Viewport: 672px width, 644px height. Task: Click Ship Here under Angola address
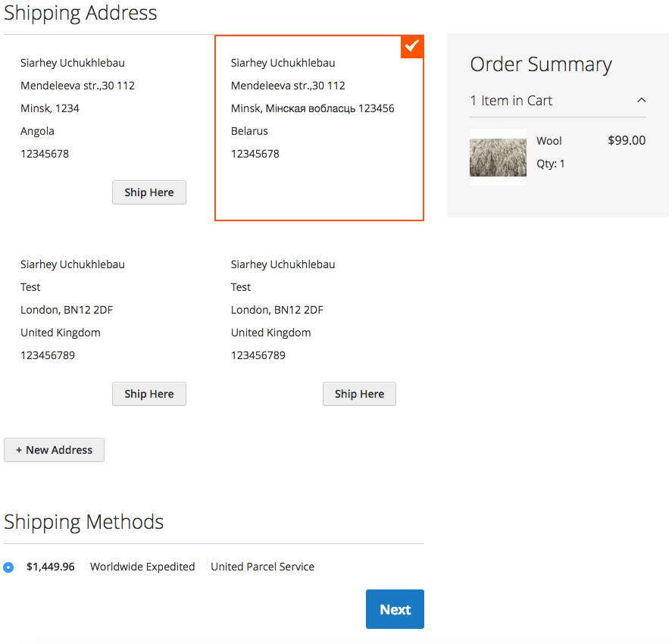149,192
